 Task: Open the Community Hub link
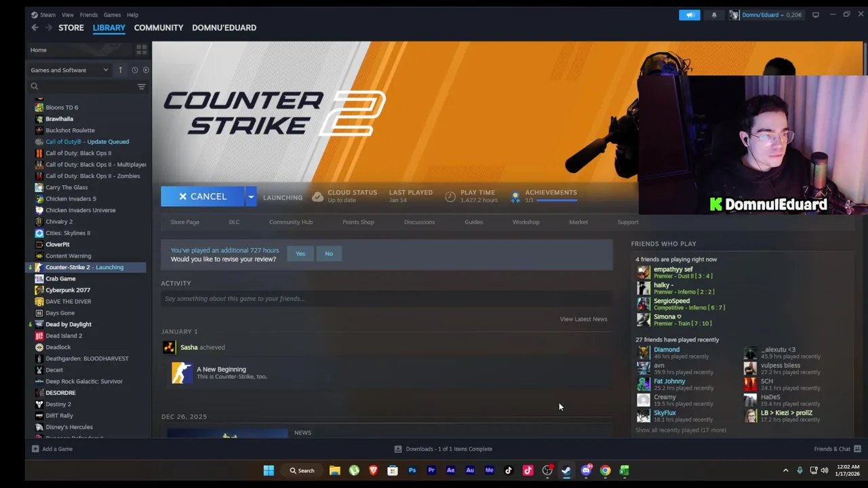[291, 222]
